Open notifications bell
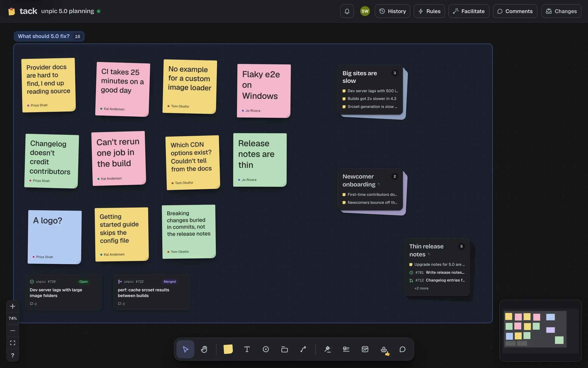 (x=347, y=11)
